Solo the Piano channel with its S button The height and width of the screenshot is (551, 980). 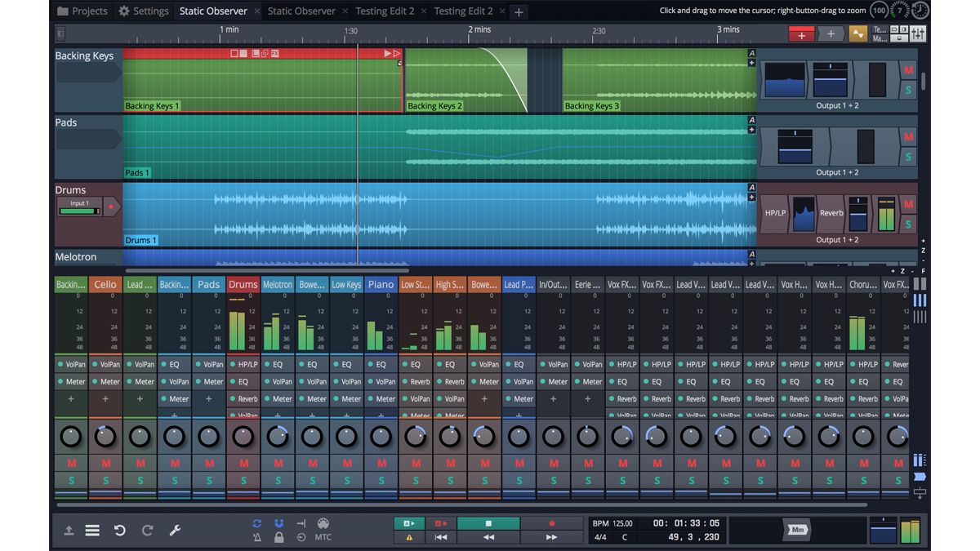click(381, 481)
